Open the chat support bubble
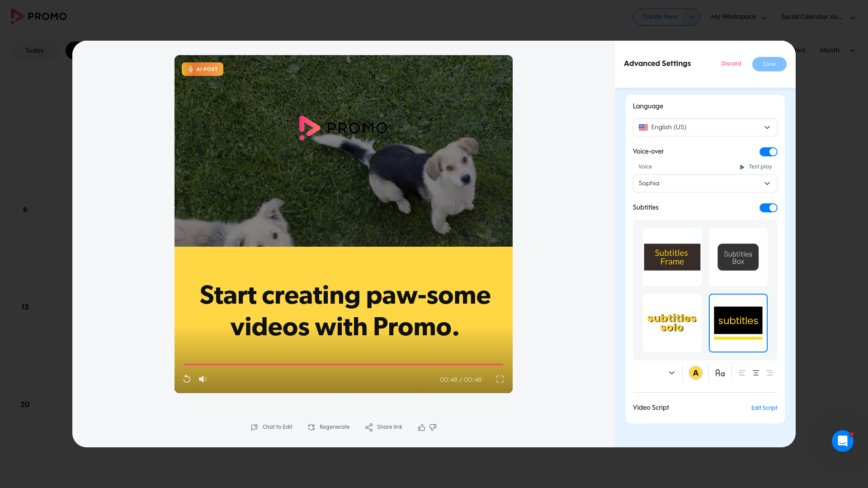 842,441
